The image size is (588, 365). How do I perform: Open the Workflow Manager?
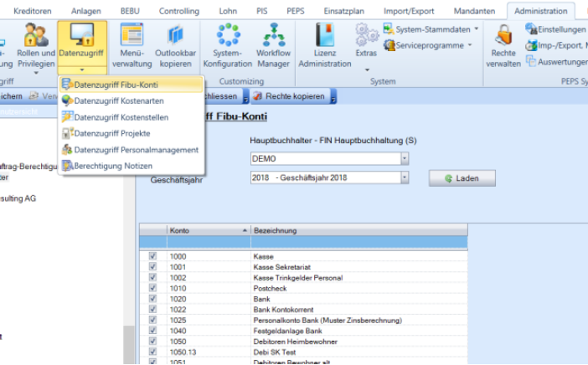pos(273,46)
